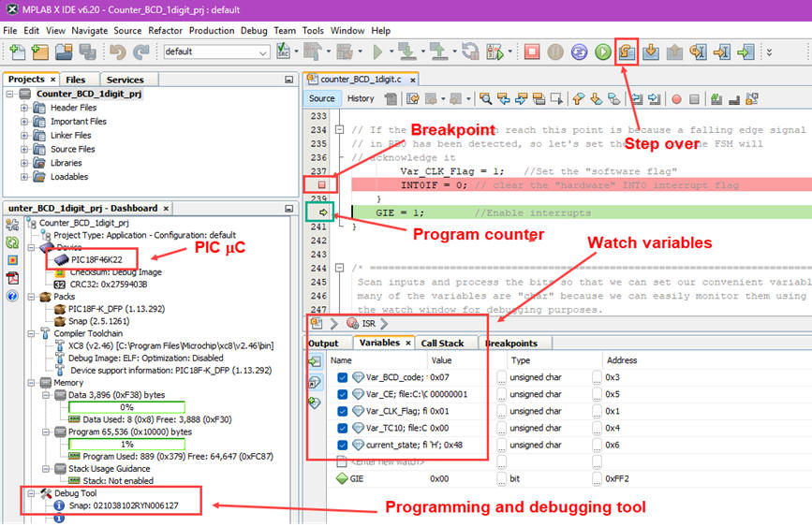Expand the Loadables folder
Viewport: 812px width, 527px height.
click(24, 177)
